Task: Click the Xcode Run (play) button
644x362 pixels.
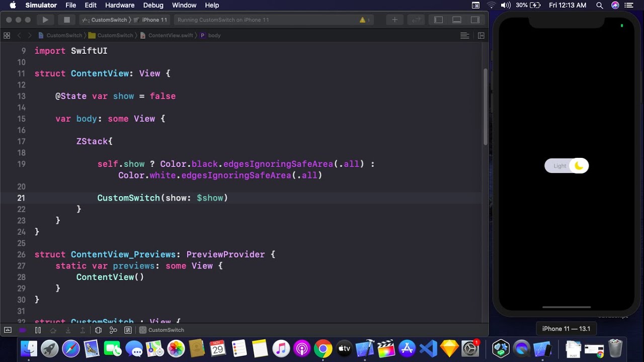Action: click(x=45, y=20)
